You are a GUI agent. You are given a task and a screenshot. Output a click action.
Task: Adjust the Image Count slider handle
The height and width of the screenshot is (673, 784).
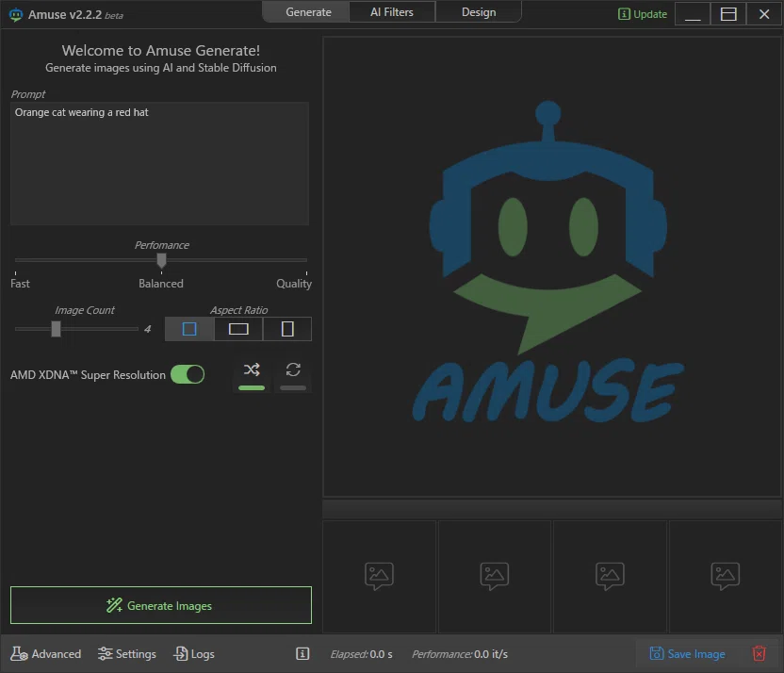click(x=56, y=329)
